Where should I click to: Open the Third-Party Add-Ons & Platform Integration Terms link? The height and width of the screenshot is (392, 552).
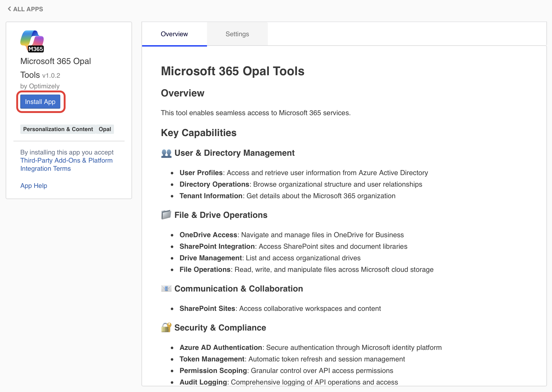pos(66,164)
